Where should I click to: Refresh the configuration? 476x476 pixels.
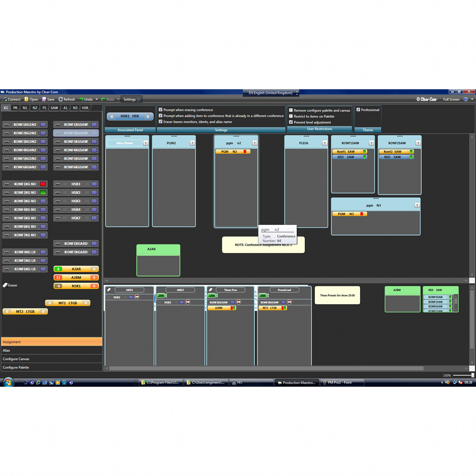(67, 99)
